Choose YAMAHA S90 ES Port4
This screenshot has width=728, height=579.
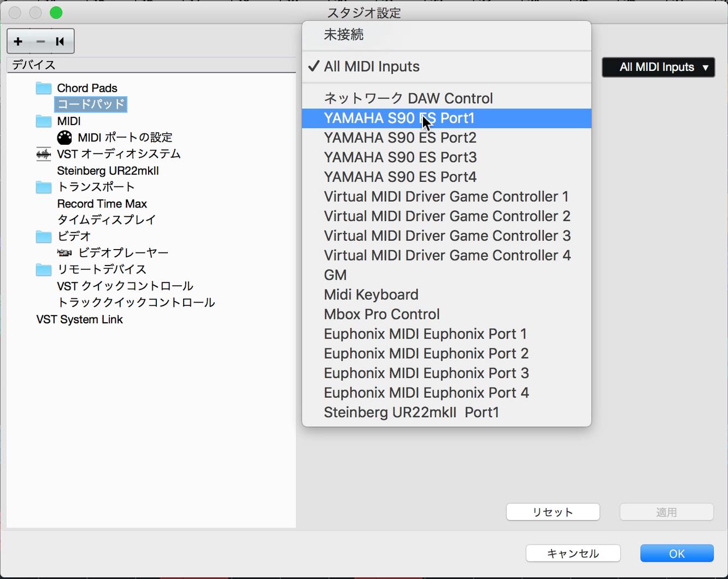pyautogui.click(x=447, y=177)
